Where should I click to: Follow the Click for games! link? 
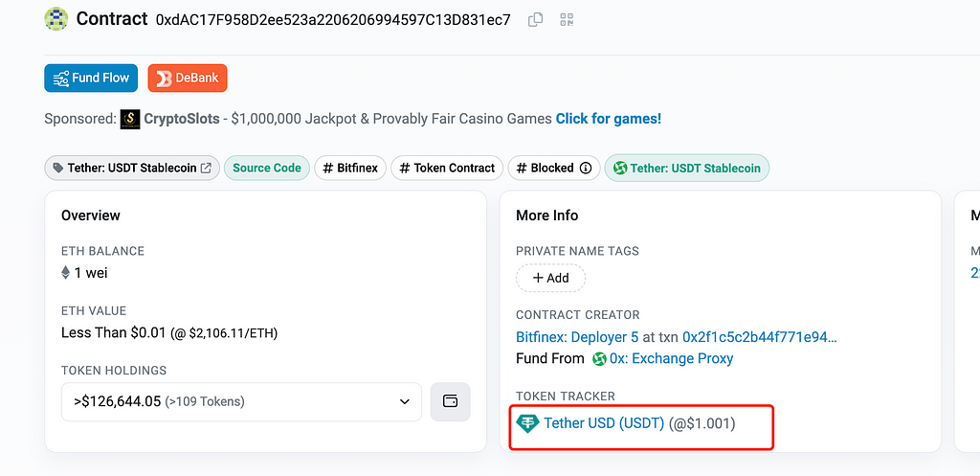(x=608, y=119)
